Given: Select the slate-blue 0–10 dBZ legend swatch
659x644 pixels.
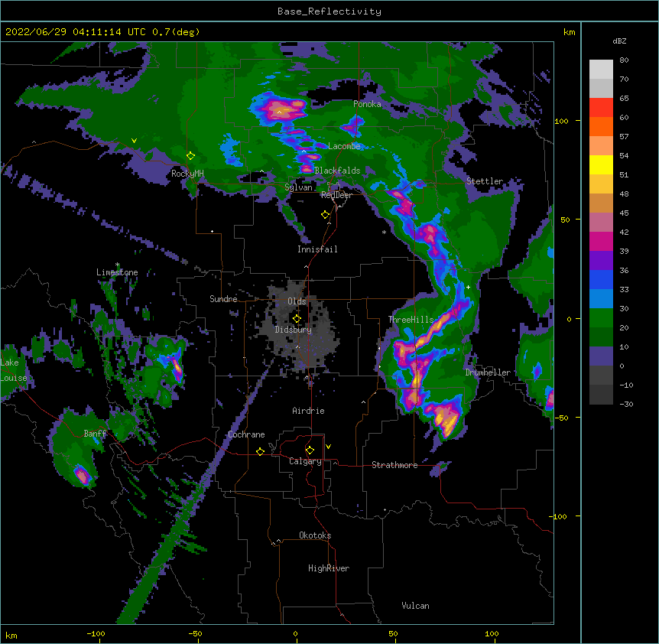Looking at the screenshot, I should 601,356.
